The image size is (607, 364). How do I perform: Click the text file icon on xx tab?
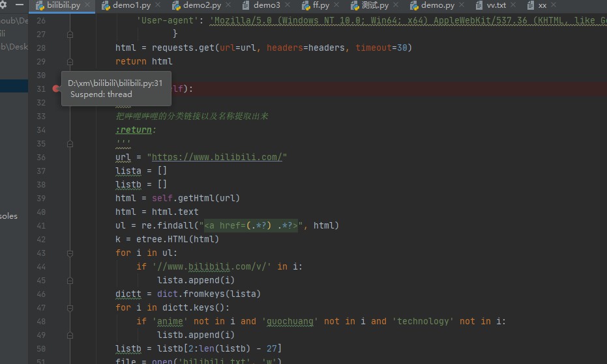[x=531, y=5]
